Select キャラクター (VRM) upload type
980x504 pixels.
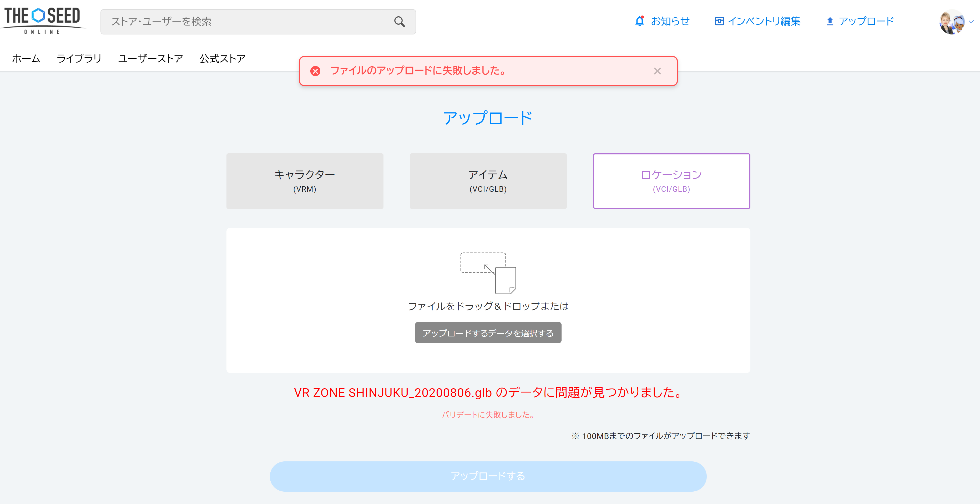coord(305,181)
